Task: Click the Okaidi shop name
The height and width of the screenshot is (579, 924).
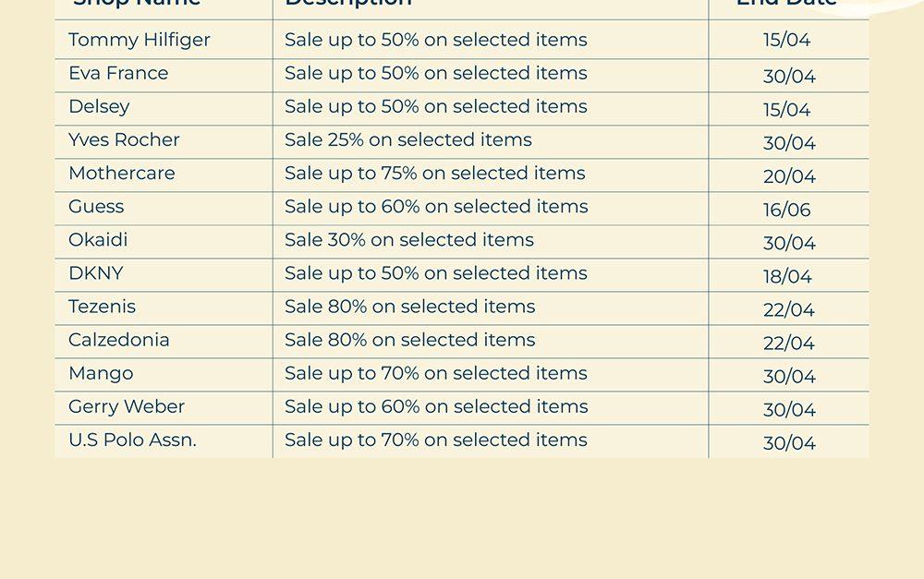Action: click(x=98, y=240)
